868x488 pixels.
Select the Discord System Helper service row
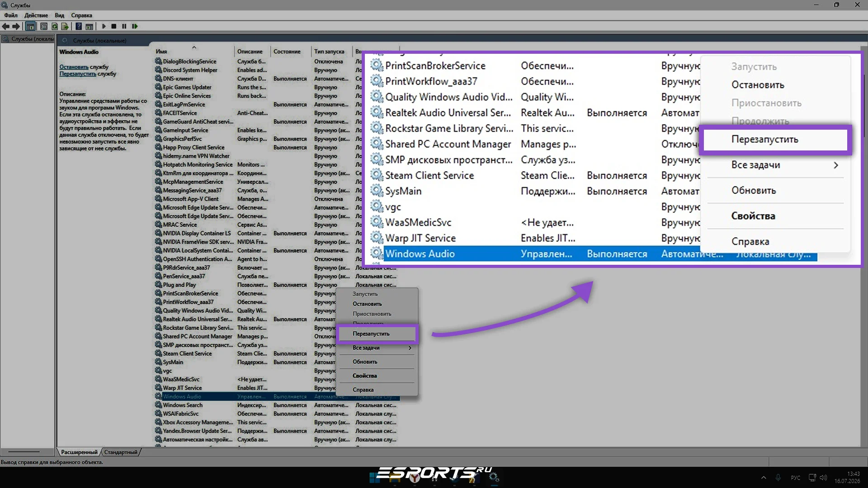(277, 70)
